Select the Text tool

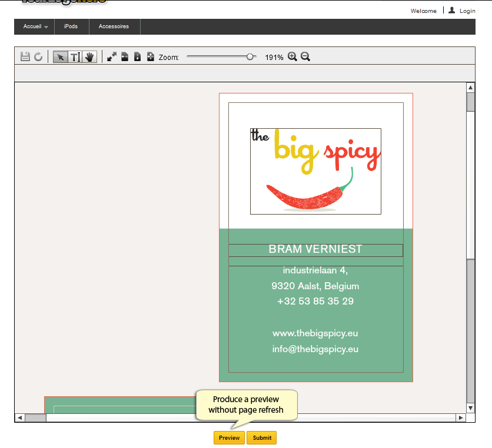75,57
